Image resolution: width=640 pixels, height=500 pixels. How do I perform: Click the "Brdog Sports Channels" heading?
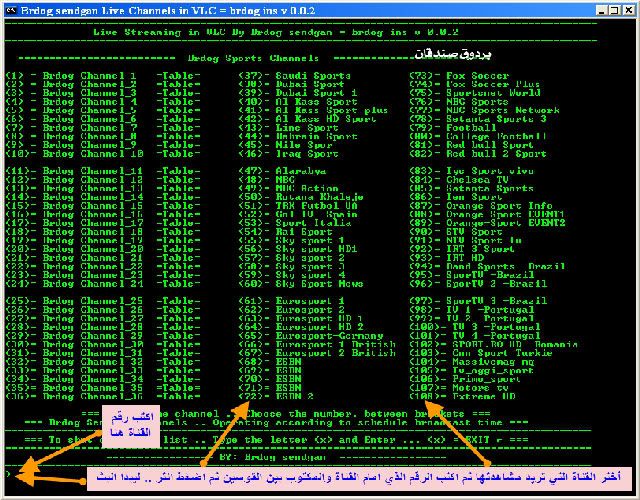(x=253, y=58)
